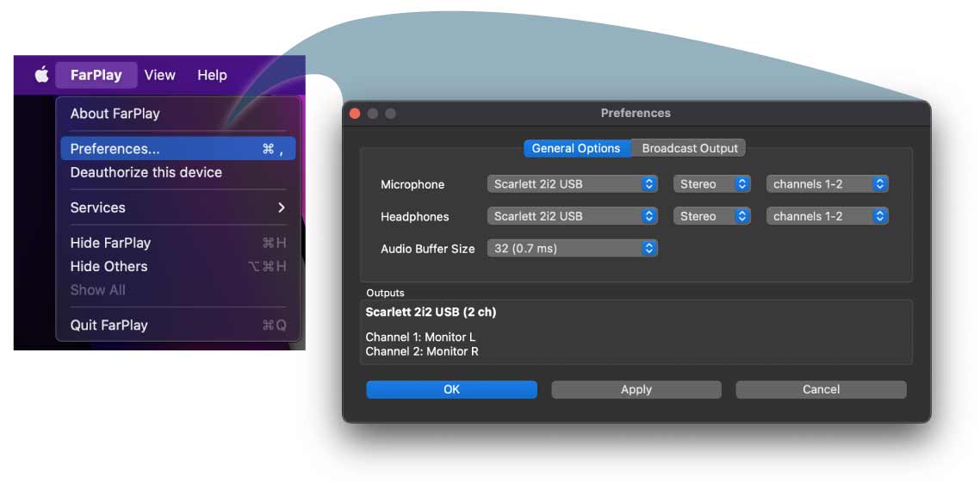
Task: Switch to the Broadcast Output tab
Action: pyautogui.click(x=690, y=148)
